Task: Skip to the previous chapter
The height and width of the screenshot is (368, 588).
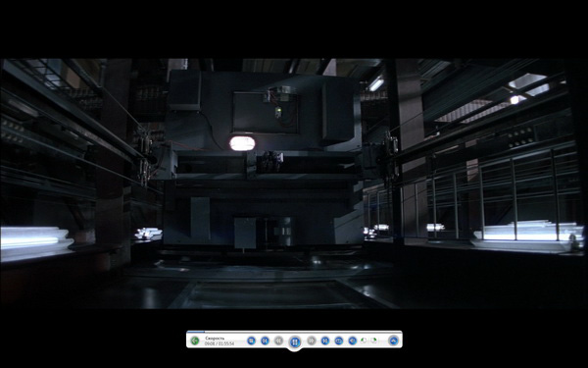Action: (265, 341)
